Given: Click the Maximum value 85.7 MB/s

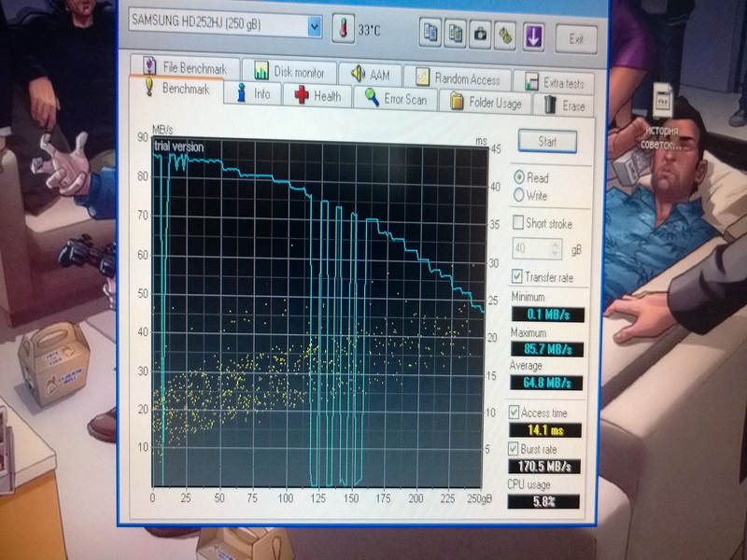Looking at the screenshot, I should (547, 349).
